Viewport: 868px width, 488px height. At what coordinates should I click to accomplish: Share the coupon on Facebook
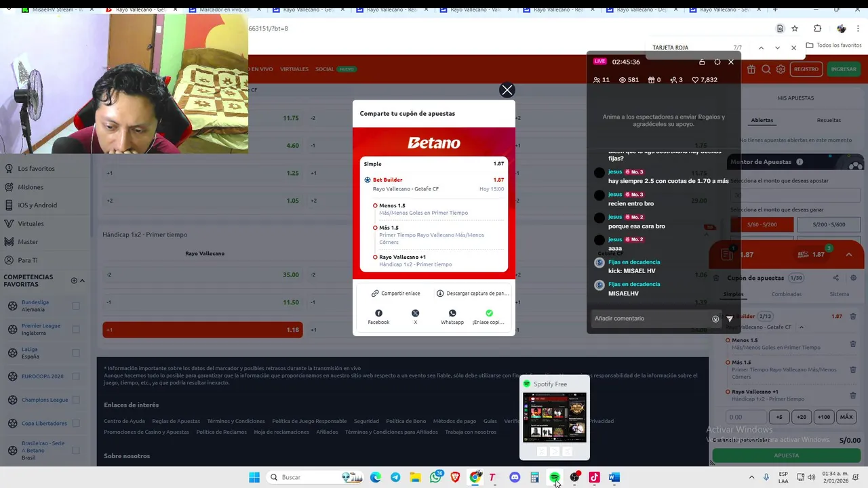[378, 317]
